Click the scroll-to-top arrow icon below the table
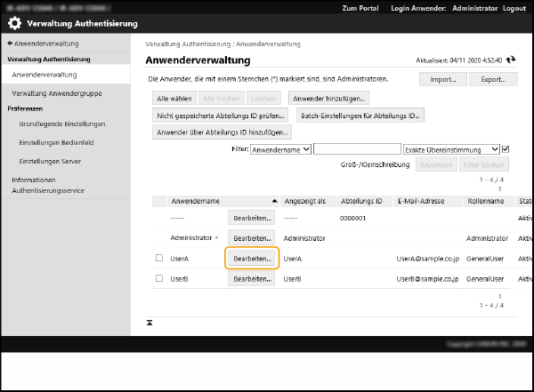The image size is (534, 392). 150,320
